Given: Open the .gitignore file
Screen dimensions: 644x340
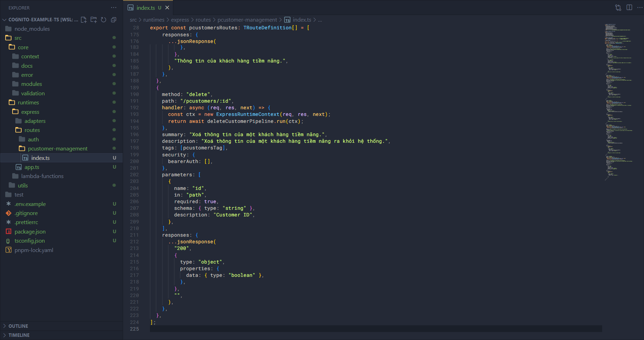Looking at the screenshot, I should tap(26, 213).
